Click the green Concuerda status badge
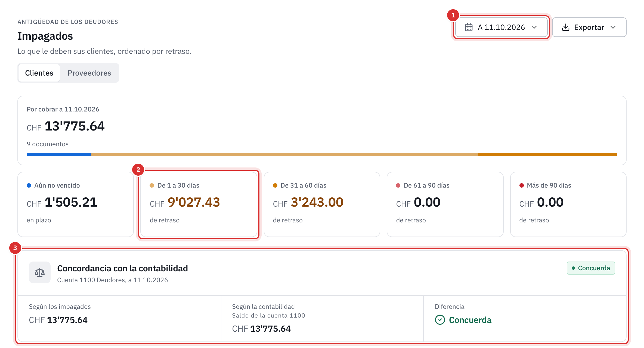 coord(591,268)
